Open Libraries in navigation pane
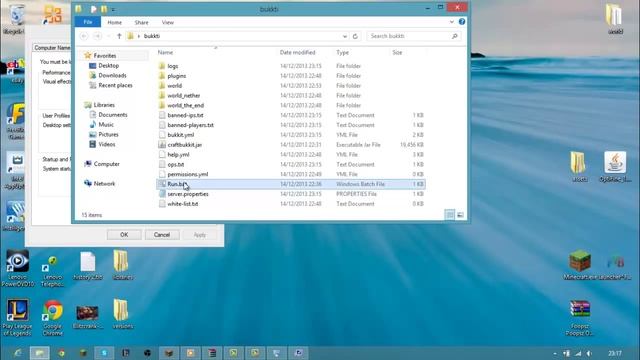This screenshot has height=360, width=640. [104, 105]
